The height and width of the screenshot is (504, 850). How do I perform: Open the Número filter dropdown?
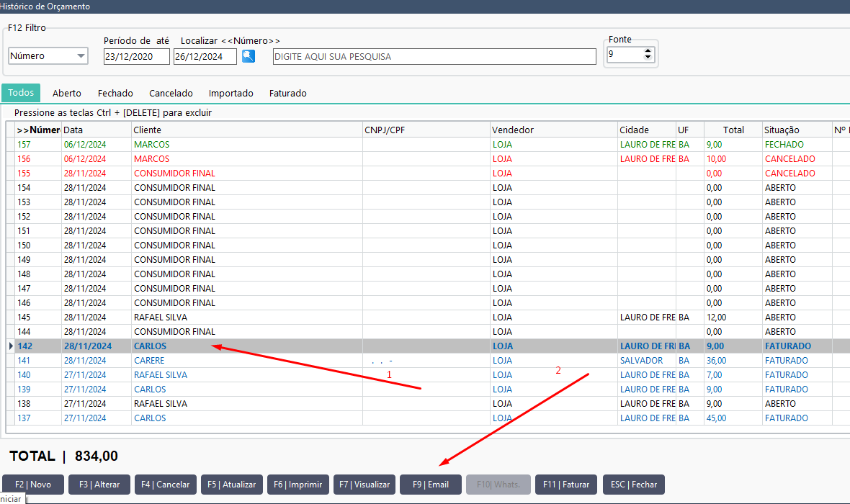[x=48, y=56]
